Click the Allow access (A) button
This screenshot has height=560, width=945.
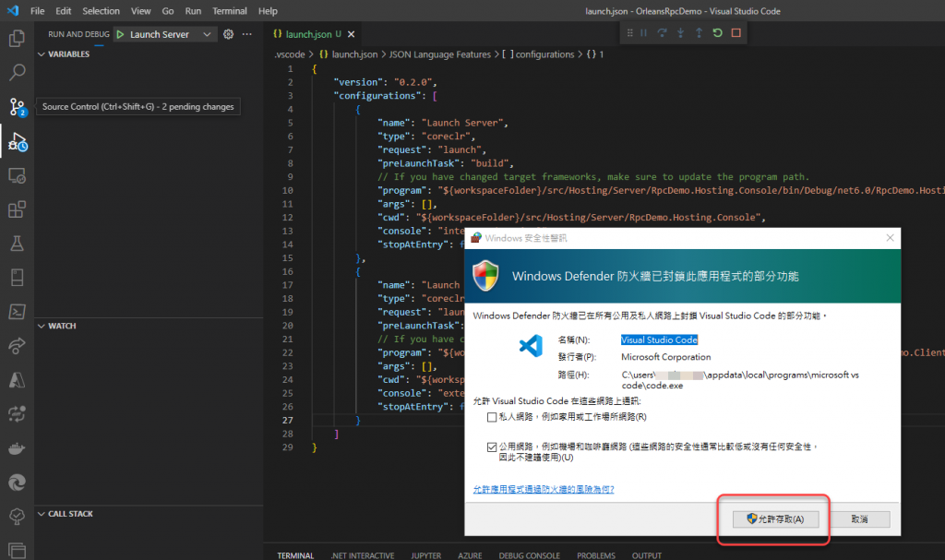(776, 519)
